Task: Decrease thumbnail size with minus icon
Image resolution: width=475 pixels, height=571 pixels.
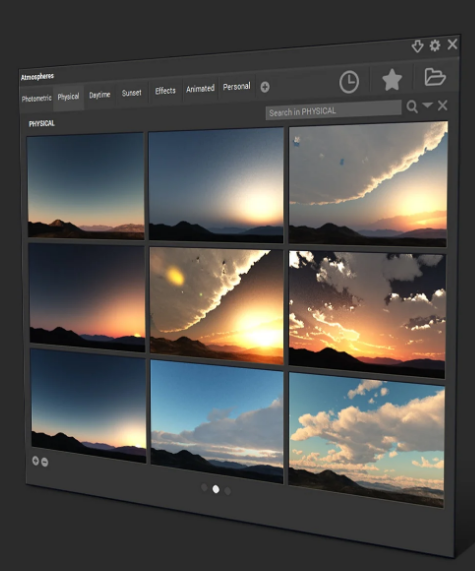Action: [x=44, y=462]
